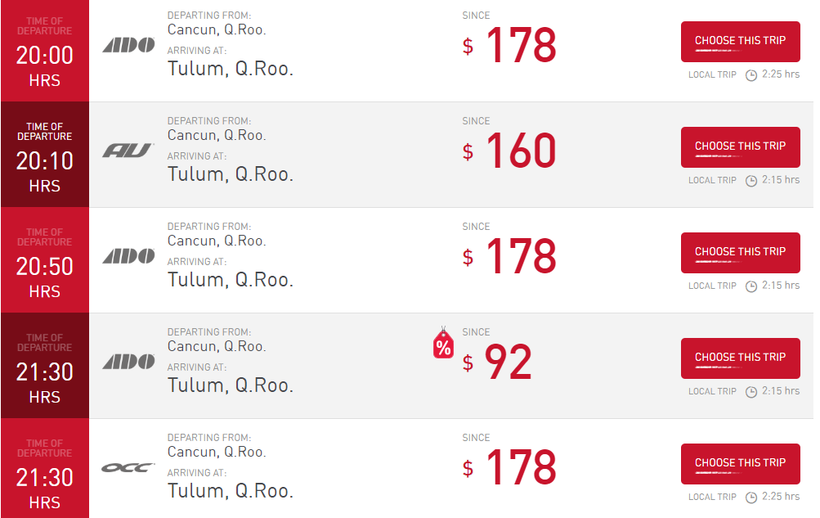The width and height of the screenshot is (820, 518).
Task: Click the ADO logo on the 20:00 trip
Action: pos(129,45)
